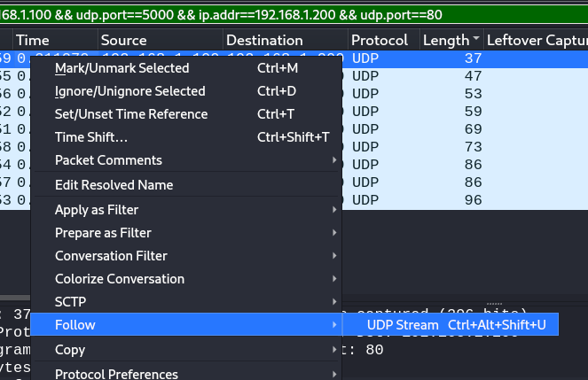Viewport: 588px width, 380px height.
Task: Open the Copy submenu
Action: pyautogui.click(x=70, y=350)
